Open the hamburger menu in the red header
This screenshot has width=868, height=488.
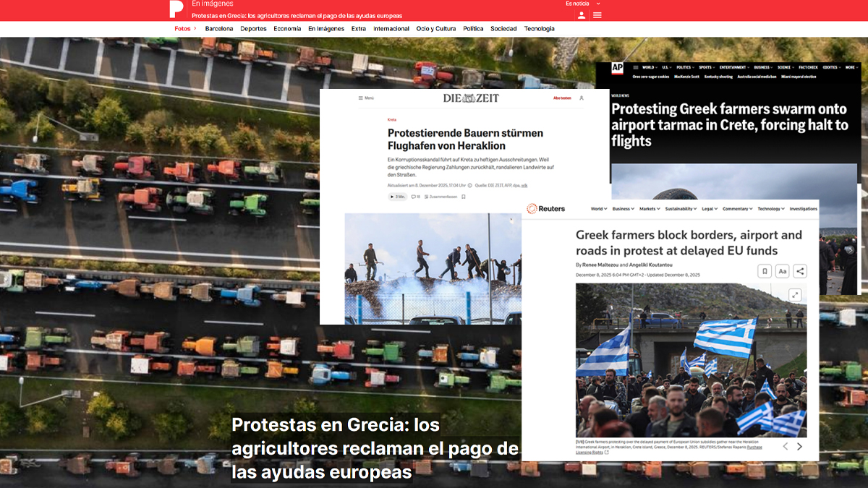(x=597, y=15)
